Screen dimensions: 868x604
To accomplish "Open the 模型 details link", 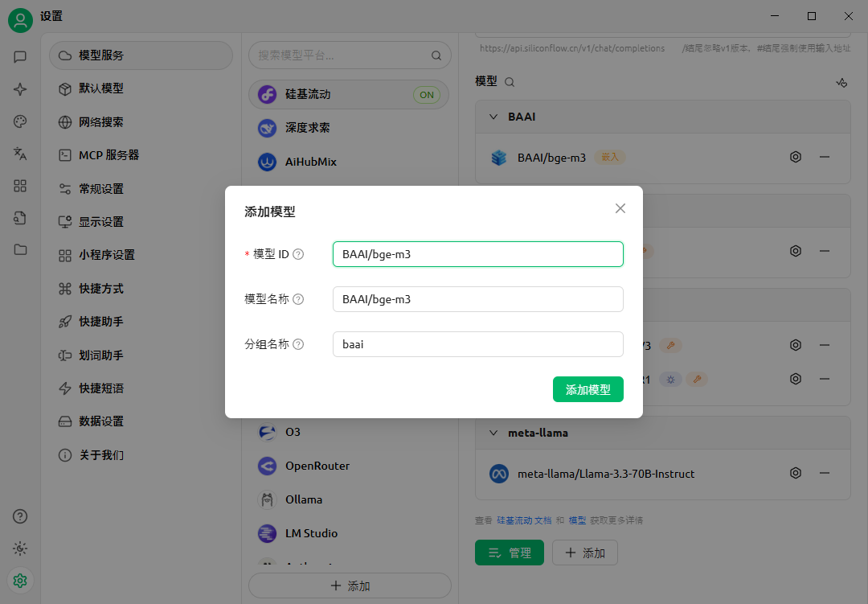I will pos(577,520).
